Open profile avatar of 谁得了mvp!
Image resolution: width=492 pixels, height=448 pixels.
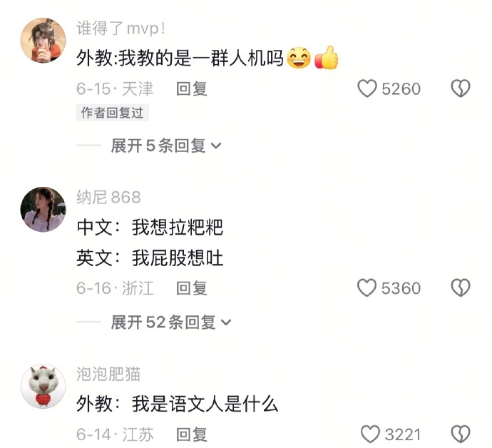tap(43, 40)
